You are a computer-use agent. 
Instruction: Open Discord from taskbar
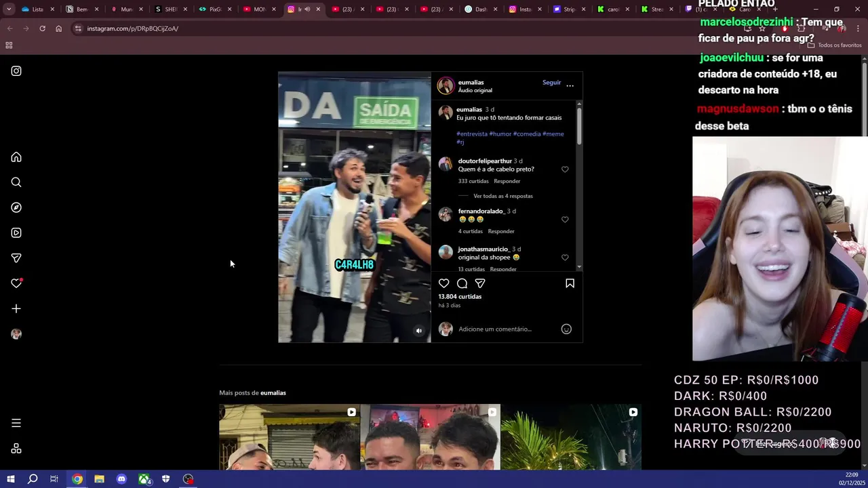click(121, 479)
